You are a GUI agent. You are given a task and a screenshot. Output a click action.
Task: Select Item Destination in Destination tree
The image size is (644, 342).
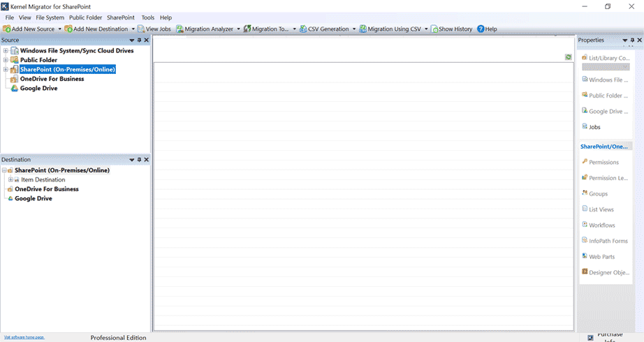click(x=43, y=180)
